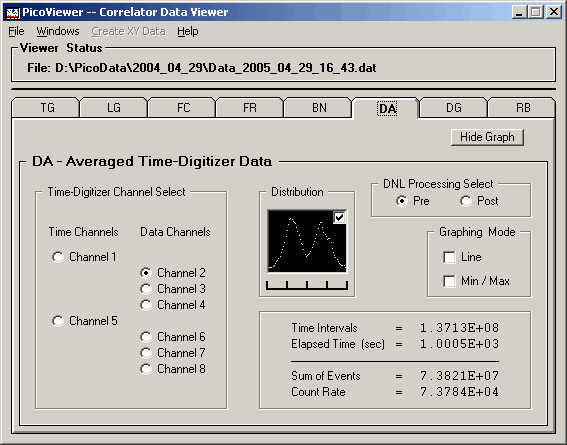Open the File menu
567x445 pixels.
tap(16, 31)
